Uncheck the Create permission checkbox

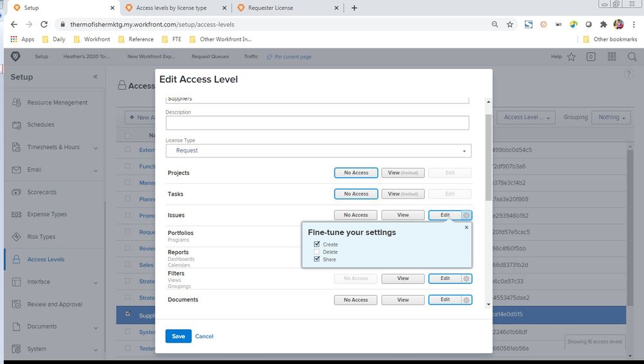(x=317, y=245)
